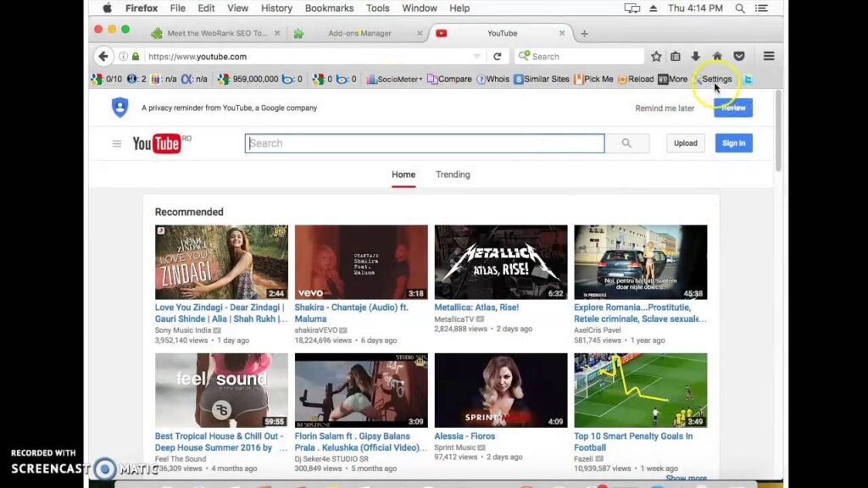Open the downloads arrow icon

[696, 57]
